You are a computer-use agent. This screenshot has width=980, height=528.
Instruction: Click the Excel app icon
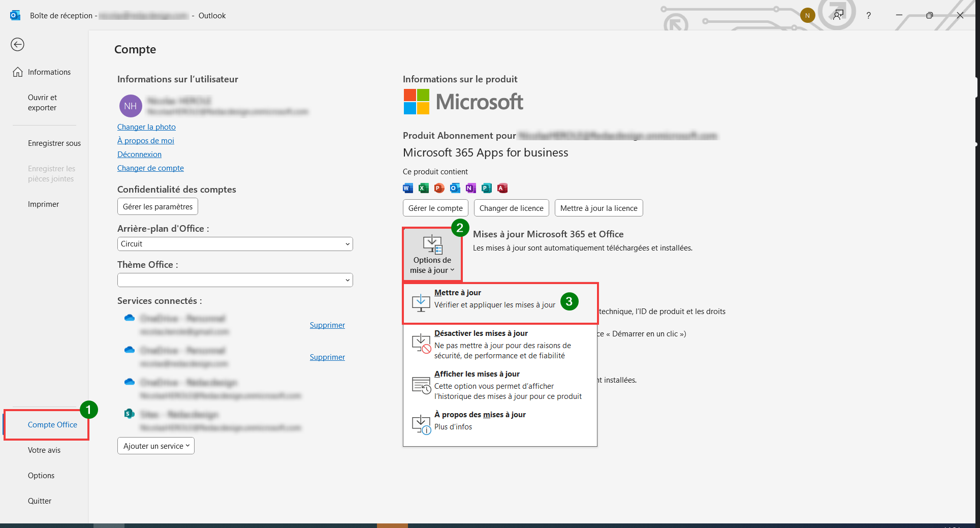[x=424, y=188]
